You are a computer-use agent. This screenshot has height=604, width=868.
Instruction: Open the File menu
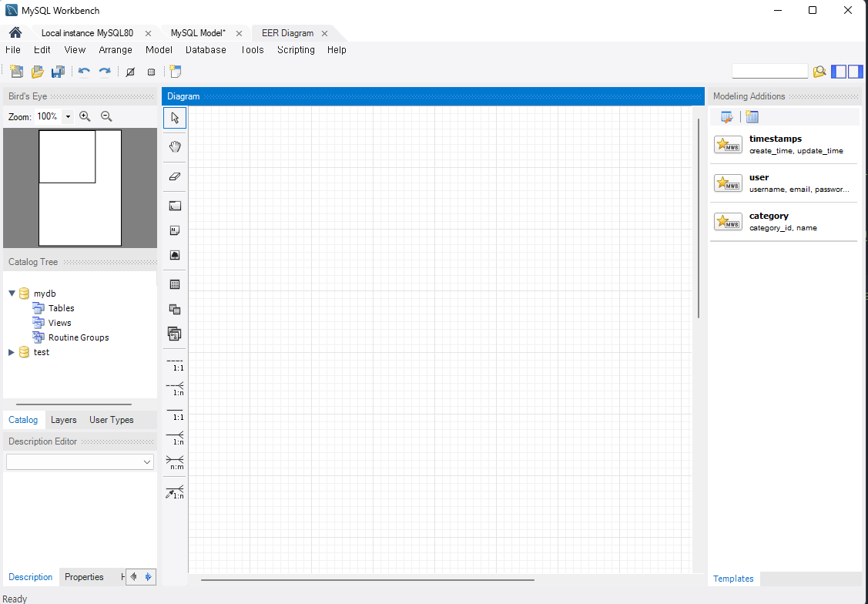pyautogui.click(x=13, y=50)
